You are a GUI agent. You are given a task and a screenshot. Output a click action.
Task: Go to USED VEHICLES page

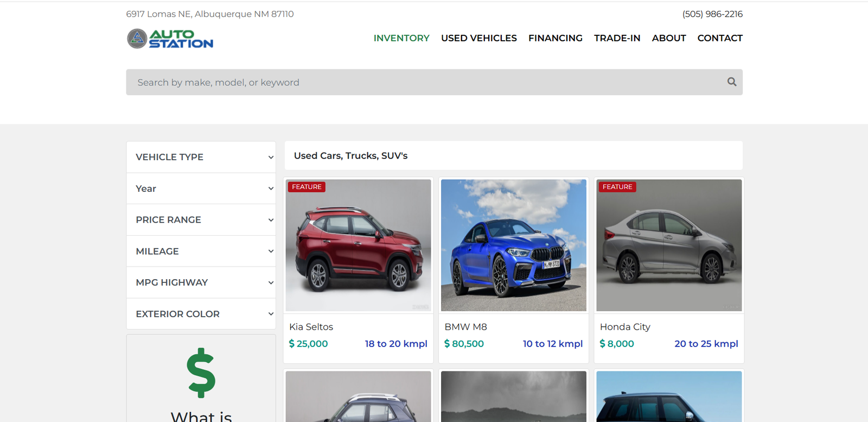click(x=479, y=38)
